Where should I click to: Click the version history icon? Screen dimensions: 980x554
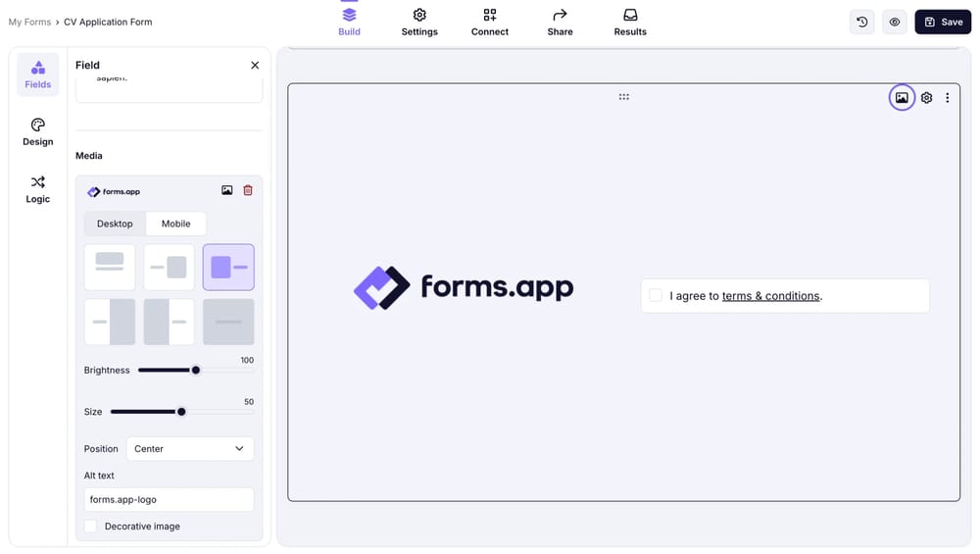(x=861, y=22)
